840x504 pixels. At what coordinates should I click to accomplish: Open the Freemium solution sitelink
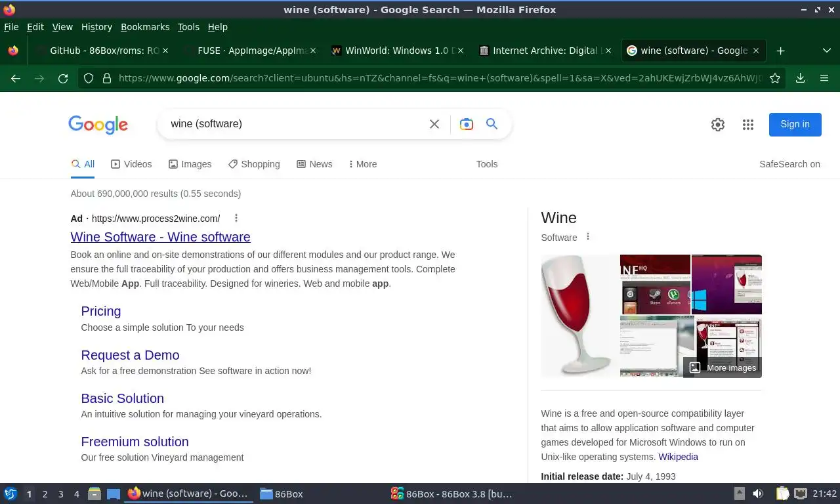pyautogui.click(x=135, y=442)
